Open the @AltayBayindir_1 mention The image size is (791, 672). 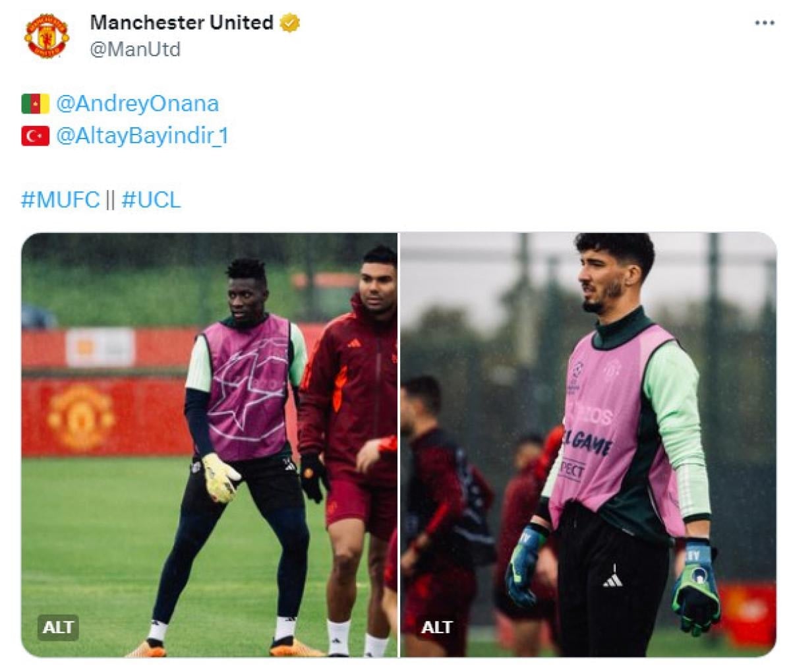142,136
